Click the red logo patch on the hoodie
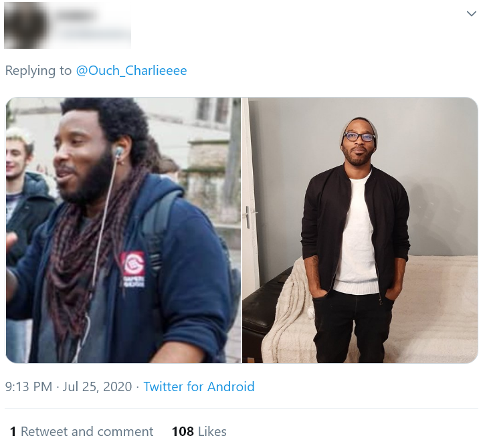483x448 pixels. click(132, 264)
